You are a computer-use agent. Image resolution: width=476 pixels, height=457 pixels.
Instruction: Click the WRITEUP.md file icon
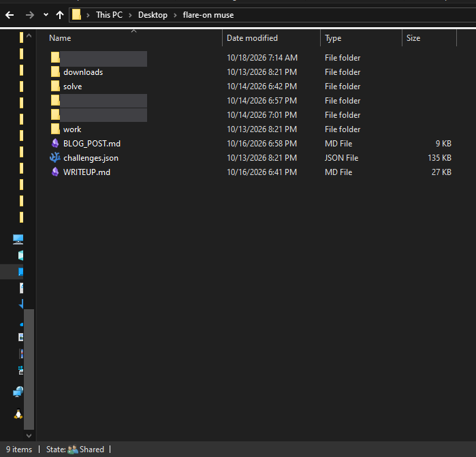[55, 172]
